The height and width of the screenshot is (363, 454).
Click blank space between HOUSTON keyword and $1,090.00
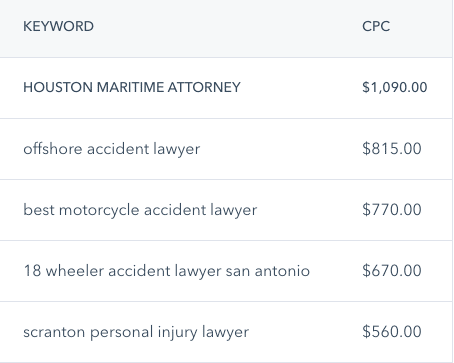(x=301, y=87)
